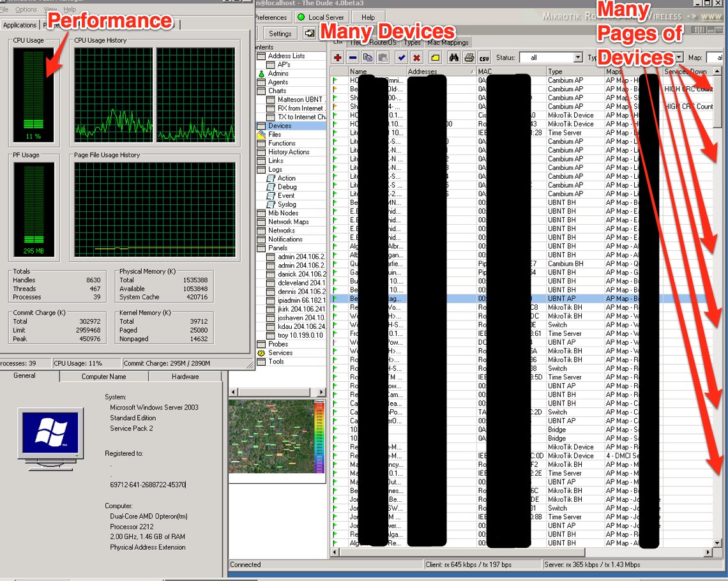Screen dimensions: 728x581
Task: Click the Help button in The Dude
Action: pos(368,17)
